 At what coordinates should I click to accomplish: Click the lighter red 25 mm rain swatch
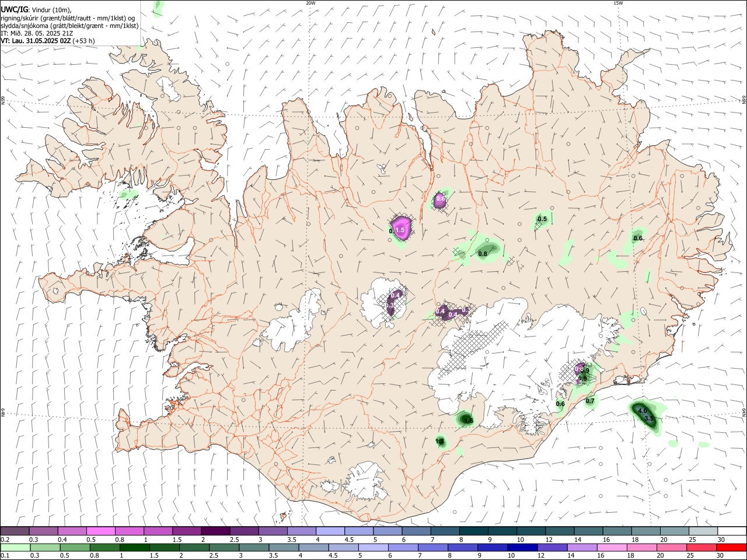point(701,548)
